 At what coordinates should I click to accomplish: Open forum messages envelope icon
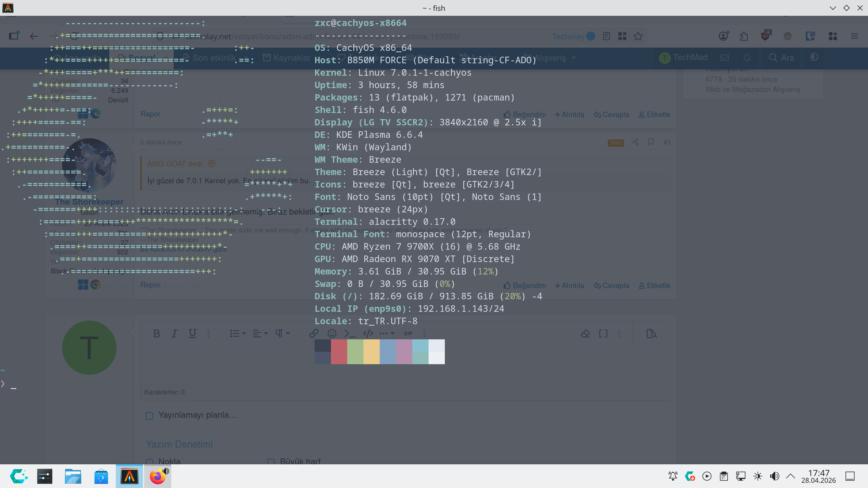coord(724,58)
